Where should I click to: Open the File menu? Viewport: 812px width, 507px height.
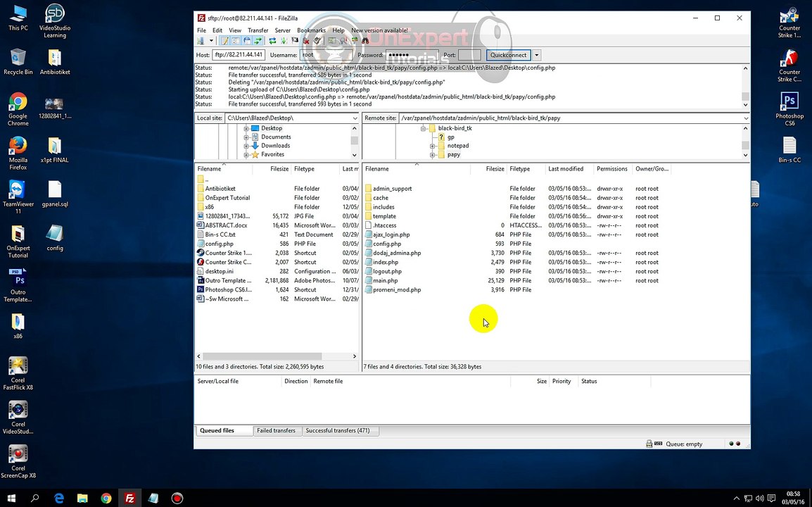pos(201,30)
